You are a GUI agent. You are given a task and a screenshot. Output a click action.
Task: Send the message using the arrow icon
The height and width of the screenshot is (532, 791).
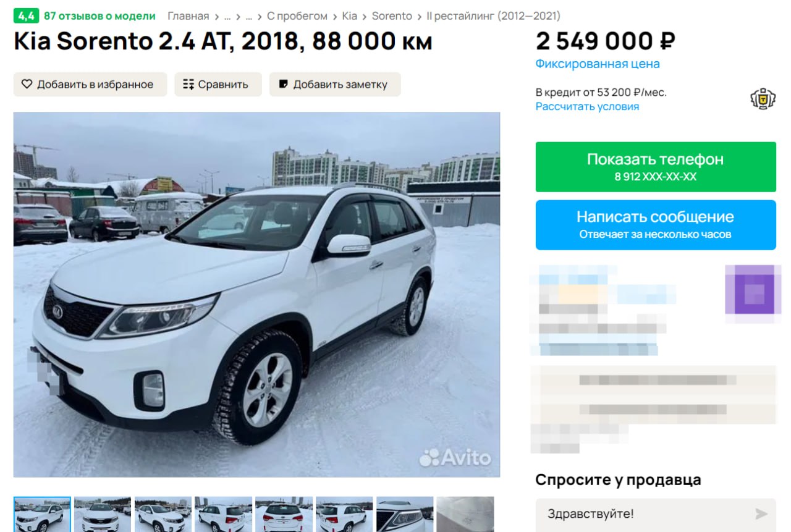point(761,514)
